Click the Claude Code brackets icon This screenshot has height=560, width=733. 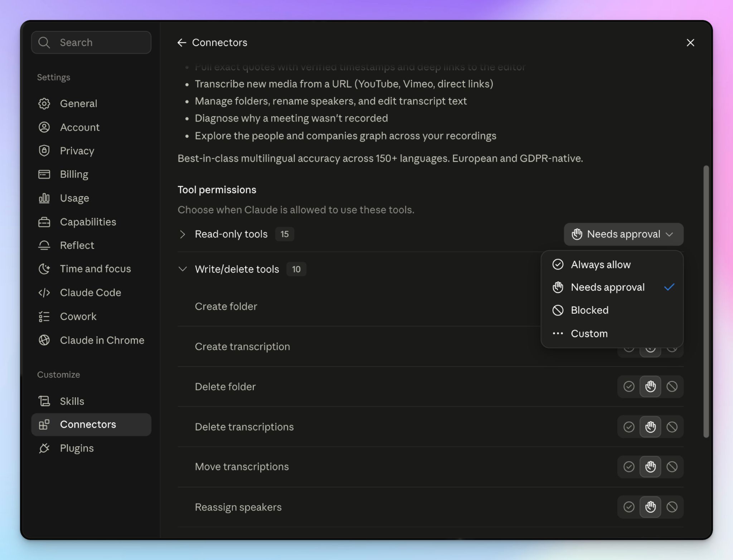point(44,293)
